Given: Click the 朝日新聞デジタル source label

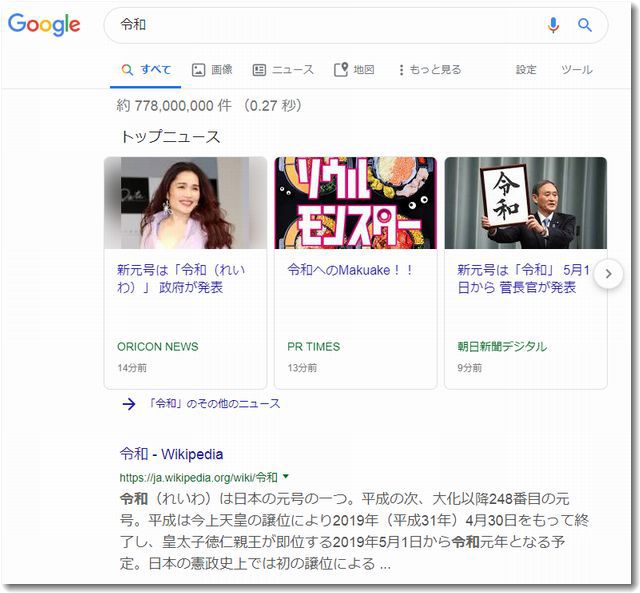Looking at the screenshot, I should 502,346.
